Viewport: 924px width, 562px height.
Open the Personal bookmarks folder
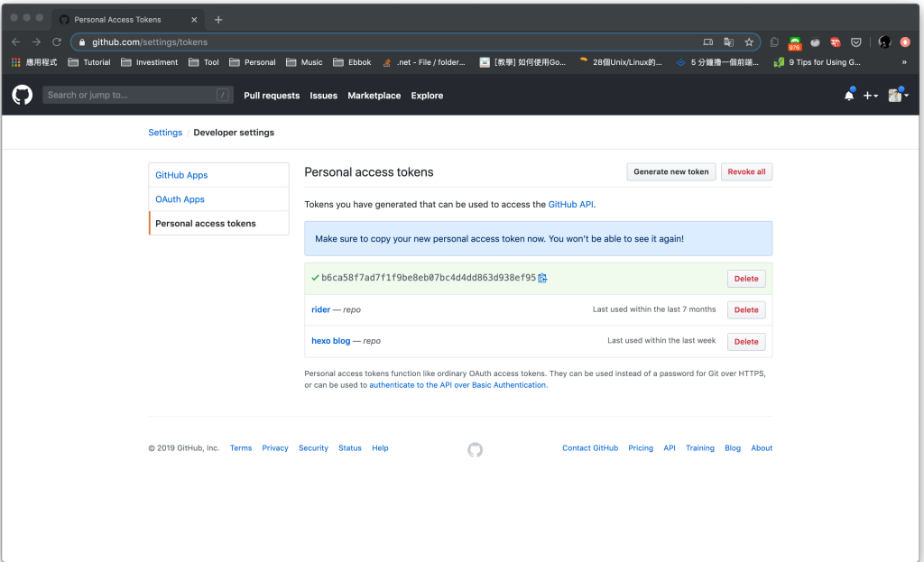coord(253,62)
